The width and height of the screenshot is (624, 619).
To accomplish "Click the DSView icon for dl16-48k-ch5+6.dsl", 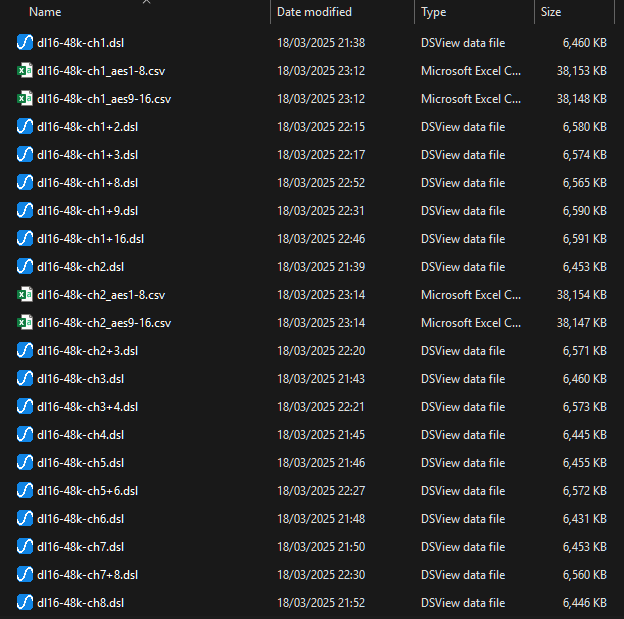I will pos(25,490).
